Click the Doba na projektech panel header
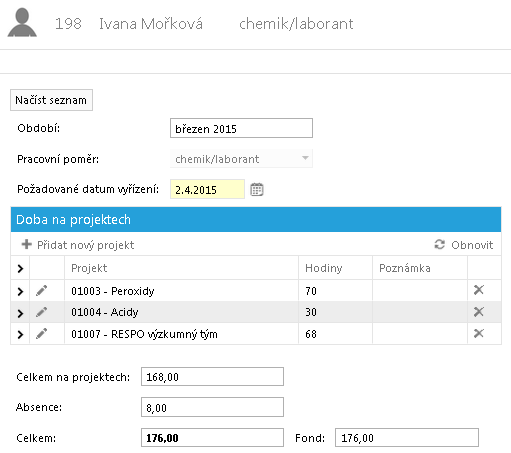This screenshot has width=511, height=453. coord(256,219)
